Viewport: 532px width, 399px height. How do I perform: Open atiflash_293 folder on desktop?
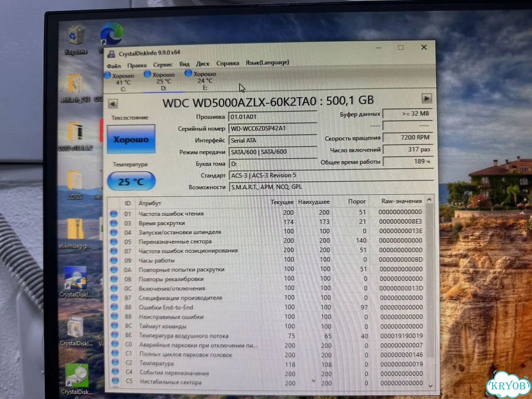click(75, 87)
